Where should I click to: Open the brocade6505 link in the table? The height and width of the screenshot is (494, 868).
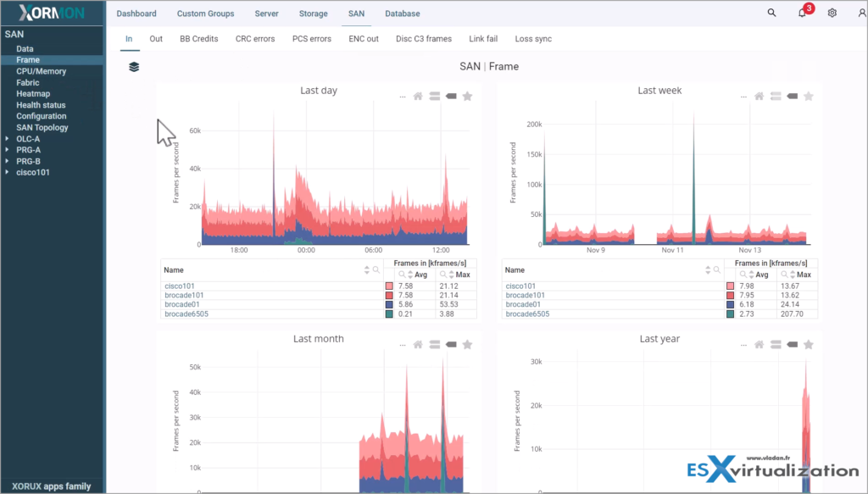point(185,313)
